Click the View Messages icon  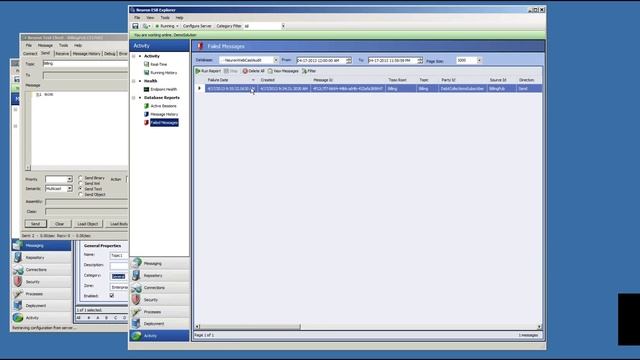pos(270,71)
